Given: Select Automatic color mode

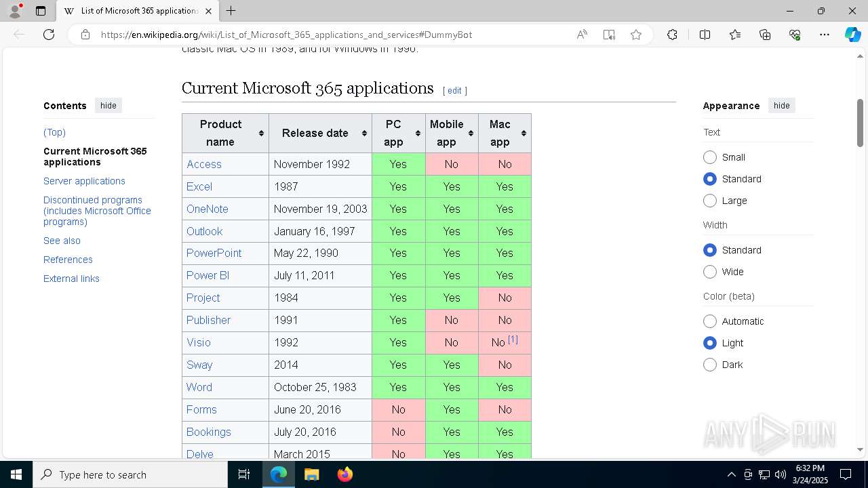Looking at the screenshot, I should pos(710,321).
